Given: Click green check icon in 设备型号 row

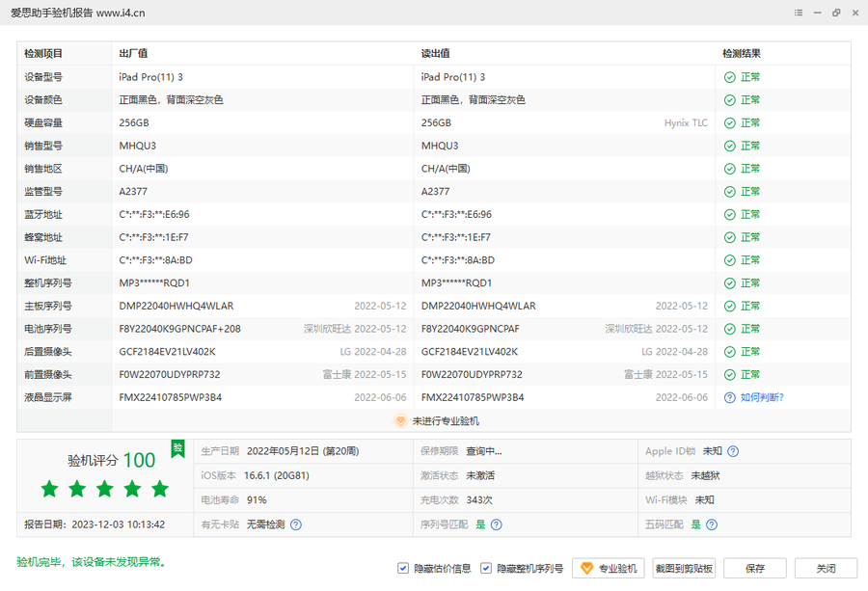Looking at the screenshot, I should (730, 77).
